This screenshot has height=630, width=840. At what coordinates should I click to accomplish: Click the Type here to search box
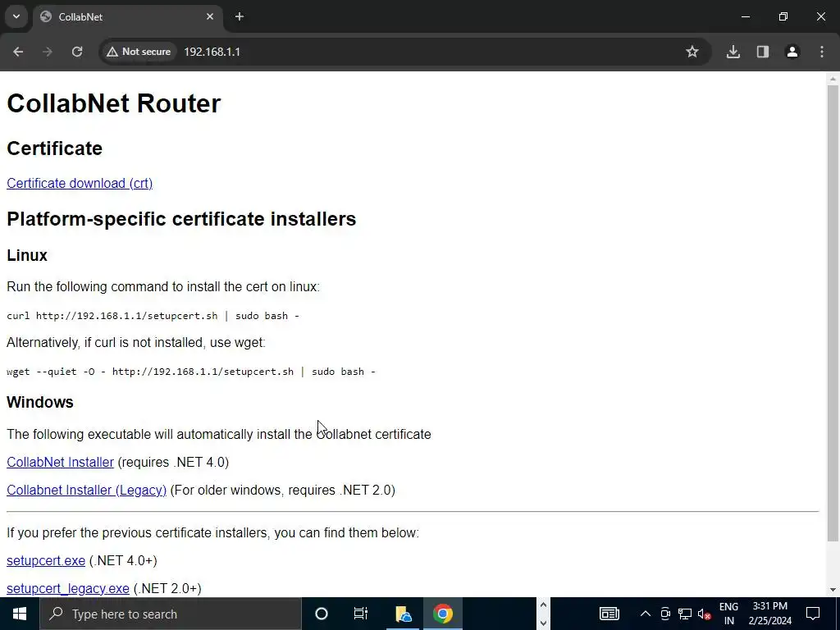pos(171,614)
